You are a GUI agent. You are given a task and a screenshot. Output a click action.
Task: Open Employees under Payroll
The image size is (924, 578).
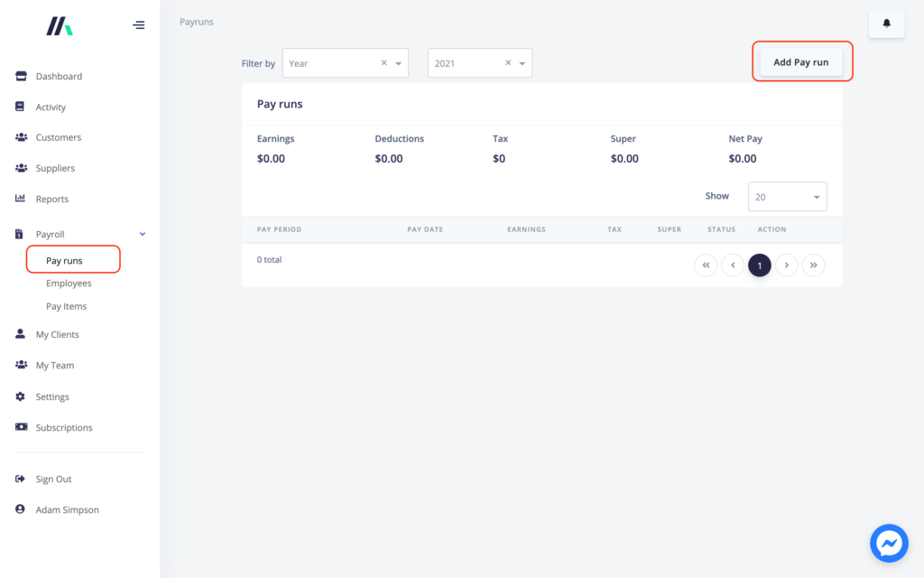click(69, 283)
